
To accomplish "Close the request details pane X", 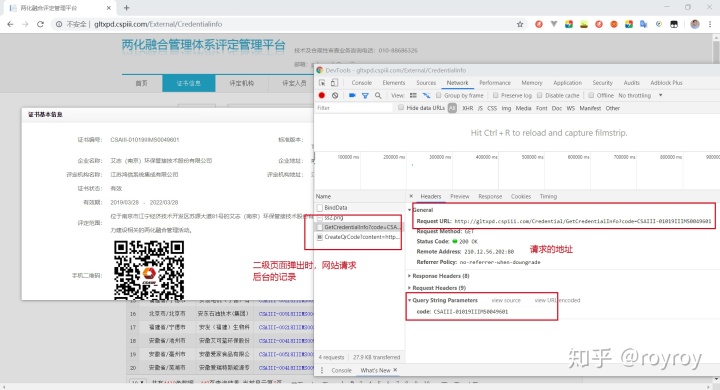I will coord(411,196).
